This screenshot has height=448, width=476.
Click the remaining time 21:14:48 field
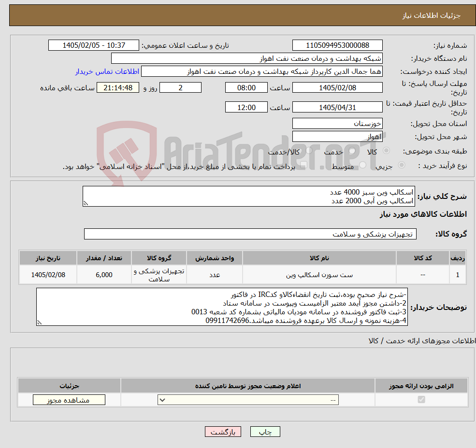coord(118,88)
